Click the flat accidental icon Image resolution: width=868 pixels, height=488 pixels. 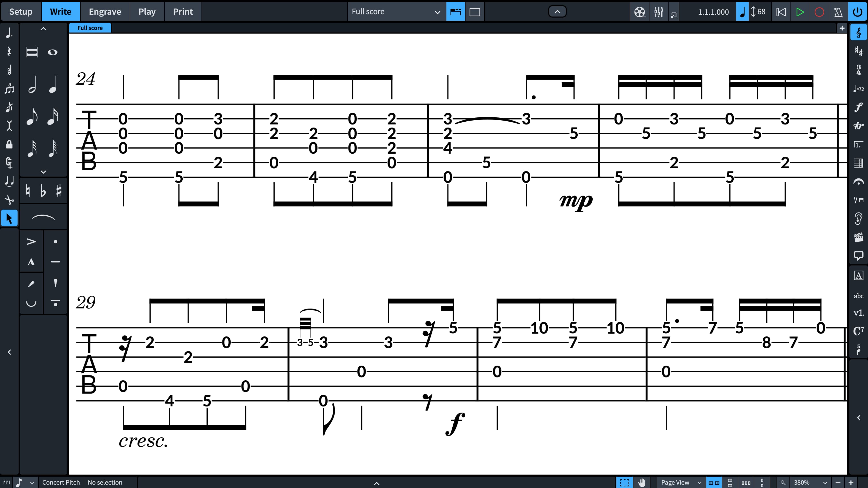tap(43, 191)
